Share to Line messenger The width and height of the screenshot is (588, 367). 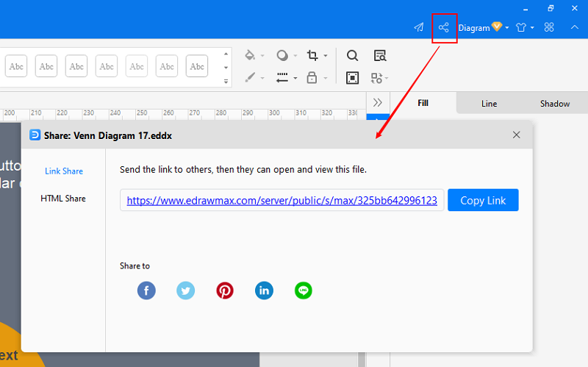(304, 291)
